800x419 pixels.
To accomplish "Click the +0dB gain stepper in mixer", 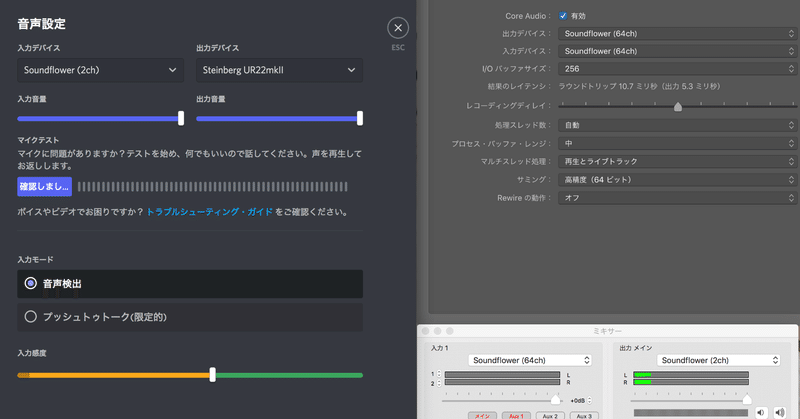I will click(590, 401).
